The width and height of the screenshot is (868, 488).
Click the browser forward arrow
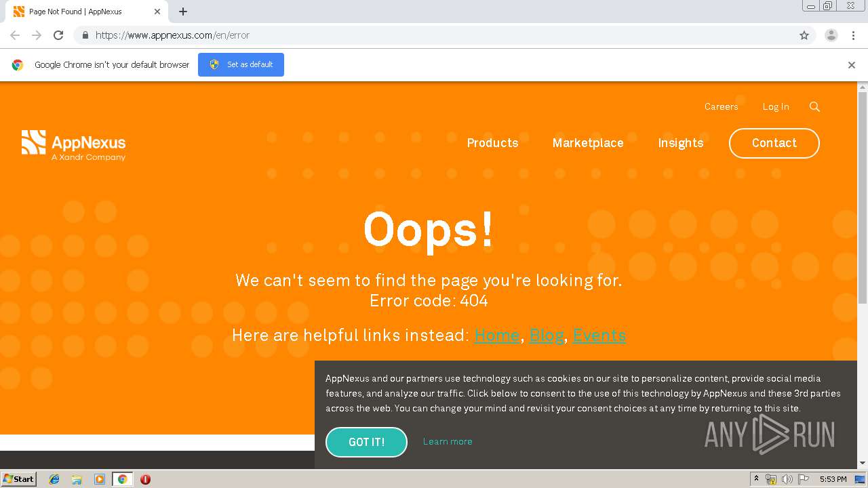tap(37, 35)
